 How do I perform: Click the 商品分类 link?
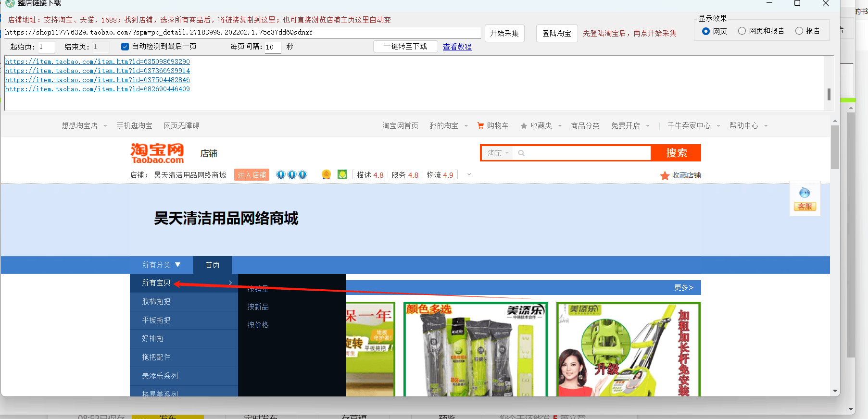585,125
